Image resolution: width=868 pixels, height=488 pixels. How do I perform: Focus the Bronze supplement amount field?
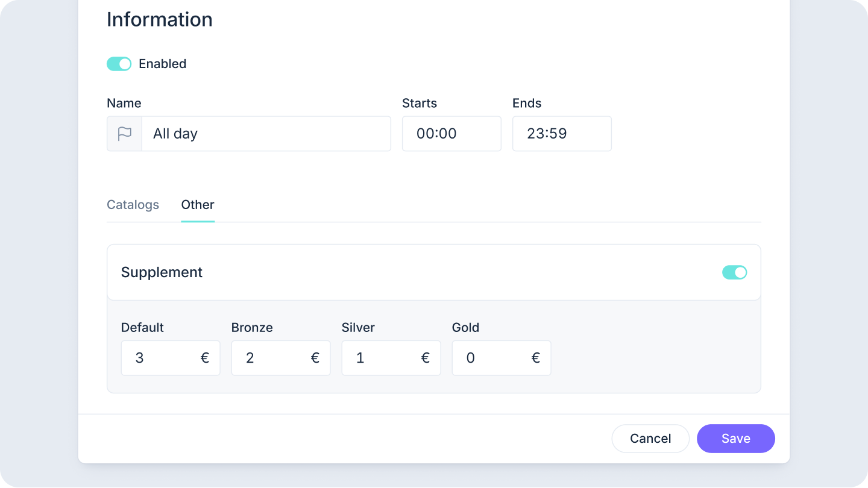pos(270,358)
